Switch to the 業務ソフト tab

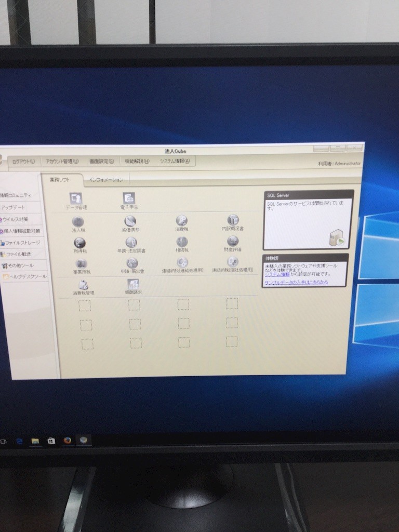click(60, 180)
